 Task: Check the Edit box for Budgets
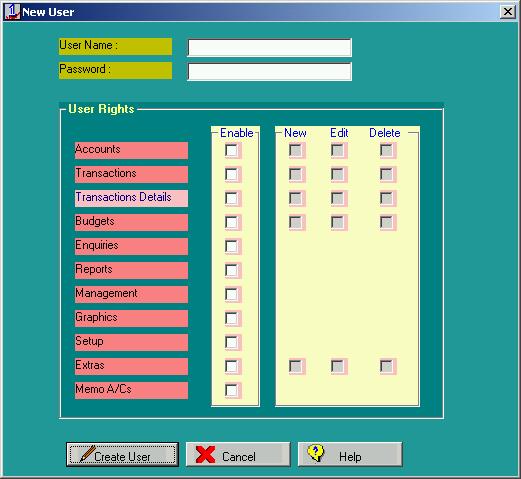(338, 222)
